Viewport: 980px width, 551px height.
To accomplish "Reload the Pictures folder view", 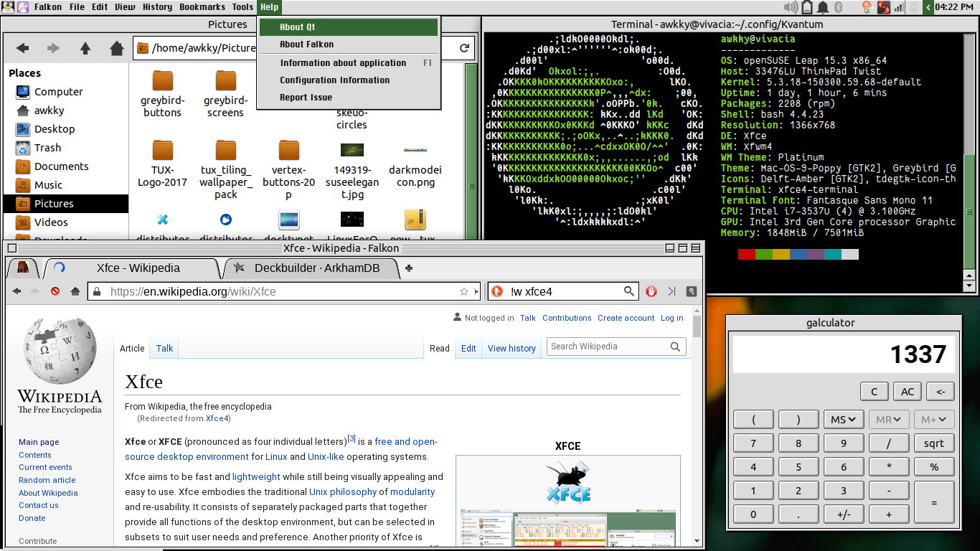I will point(464,48).
